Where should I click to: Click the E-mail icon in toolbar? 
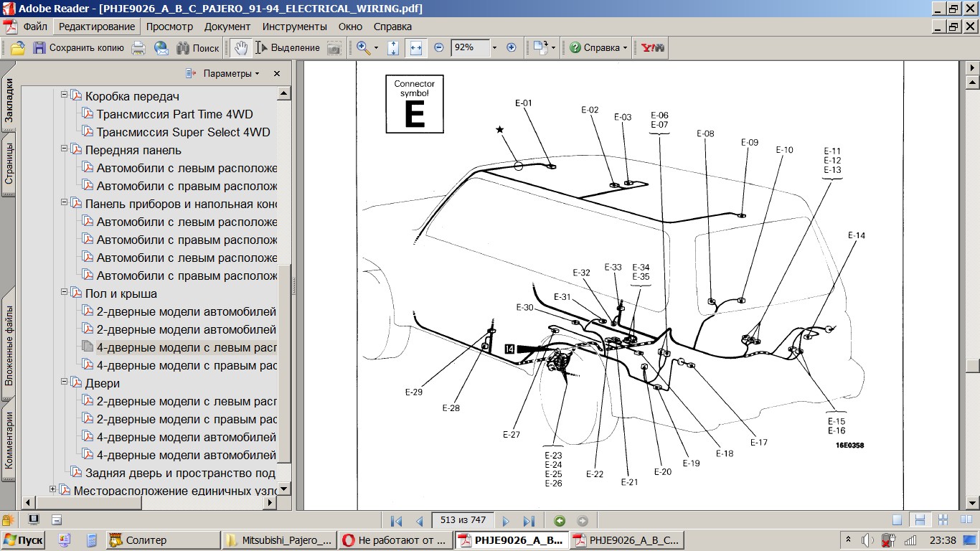(161, 48)
